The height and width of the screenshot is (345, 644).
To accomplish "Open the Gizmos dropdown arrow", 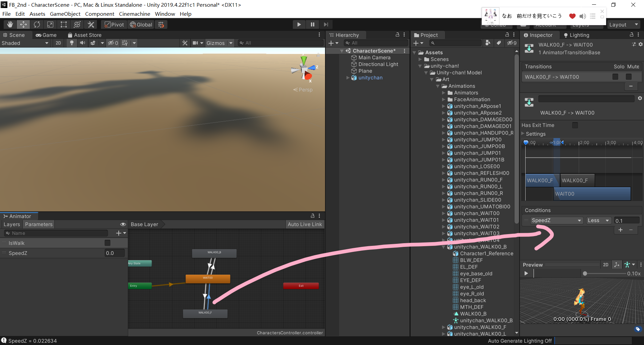I will click(x=231, y=43).
